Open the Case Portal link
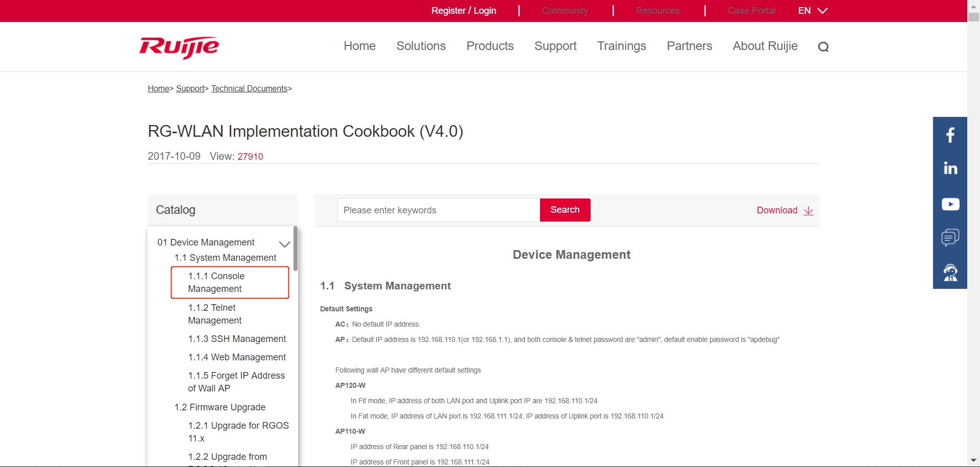 (x=751, y=11)
